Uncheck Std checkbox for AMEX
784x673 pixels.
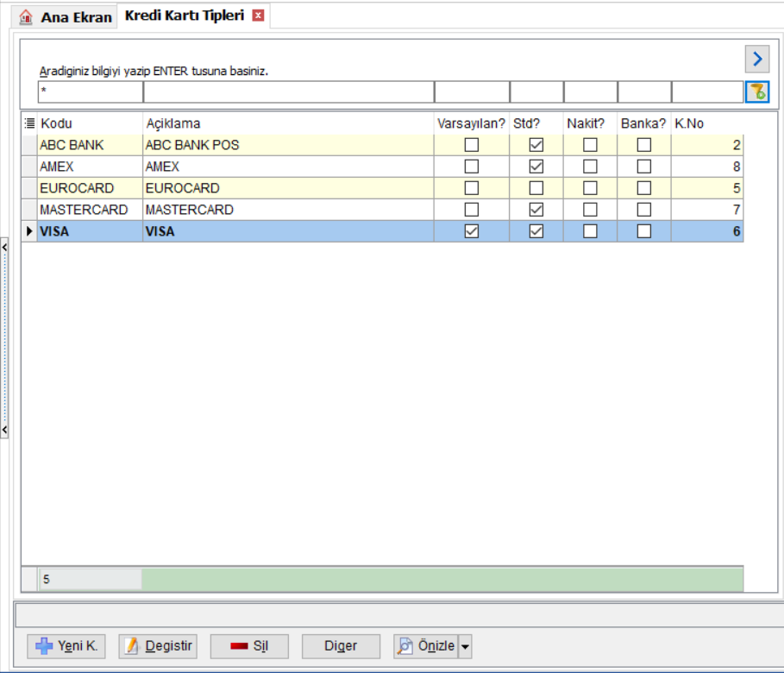coord(536,167)
